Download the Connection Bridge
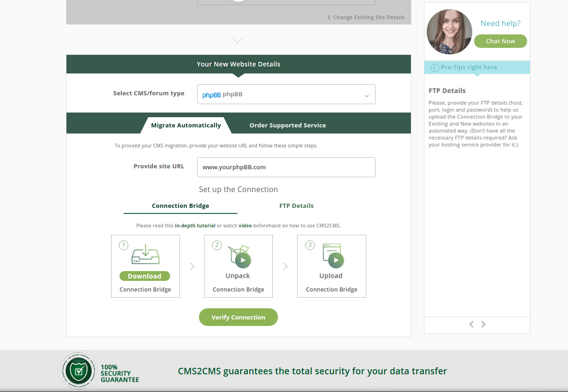Viewport: 568px width, 392px height. tap(145, 276)
